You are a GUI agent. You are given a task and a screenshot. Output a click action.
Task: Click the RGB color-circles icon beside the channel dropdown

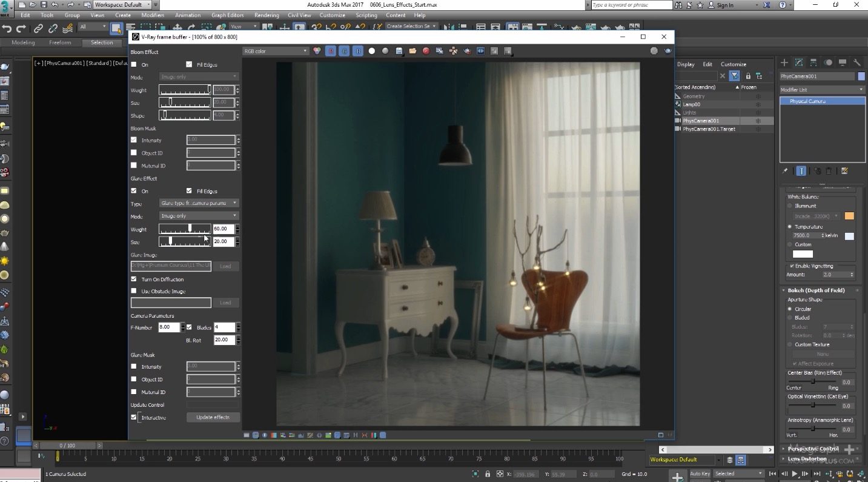[x=317, y=52]
